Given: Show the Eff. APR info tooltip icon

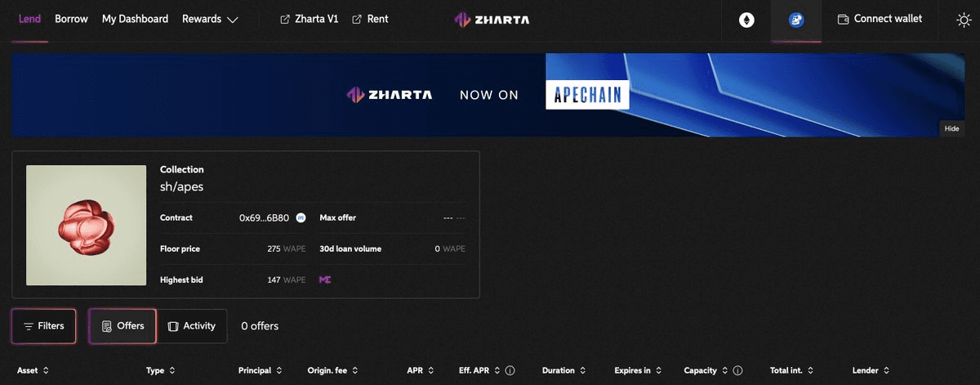Looking at the screenshot, I should coord(510,371).
